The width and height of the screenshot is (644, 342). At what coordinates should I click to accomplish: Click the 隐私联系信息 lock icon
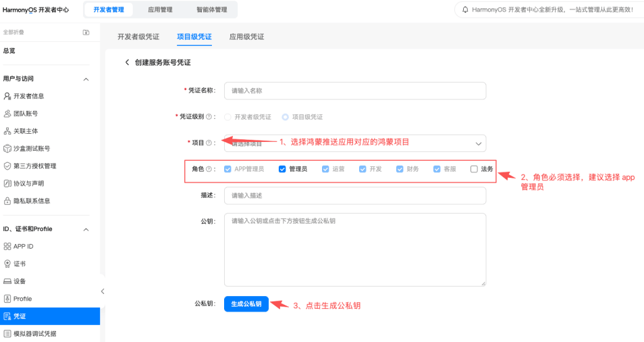point(7,201)
